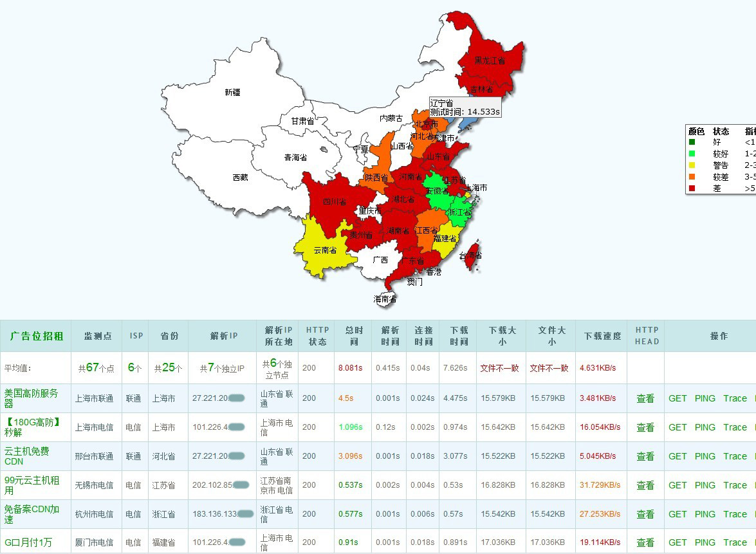Click 查看 for 上海市联通 row
The width and height of the screenshot is (756, 554).
(645, 398)
